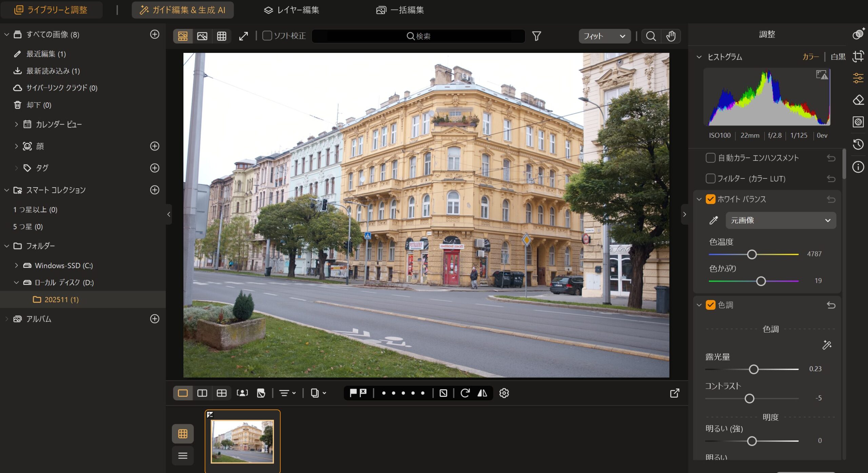Switch to viewer-and-browser mode
The image size is (868, 473).
[183, 36]
